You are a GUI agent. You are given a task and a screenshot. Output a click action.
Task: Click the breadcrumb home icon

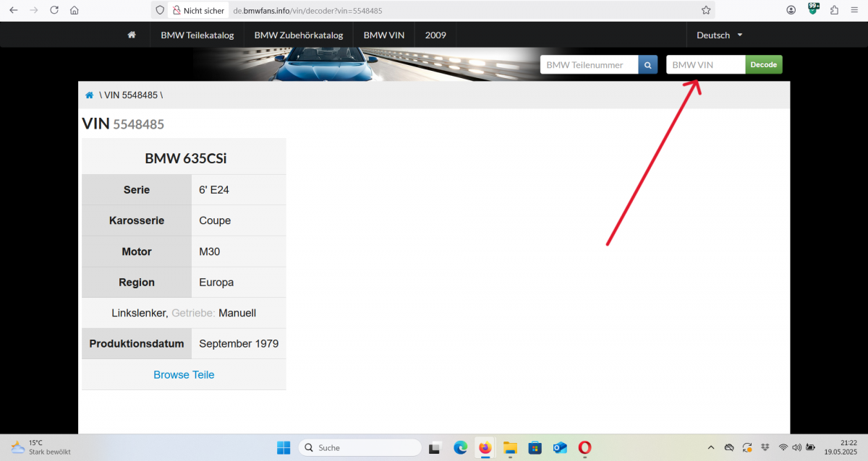pyautogui.click(x=89, y=95)
